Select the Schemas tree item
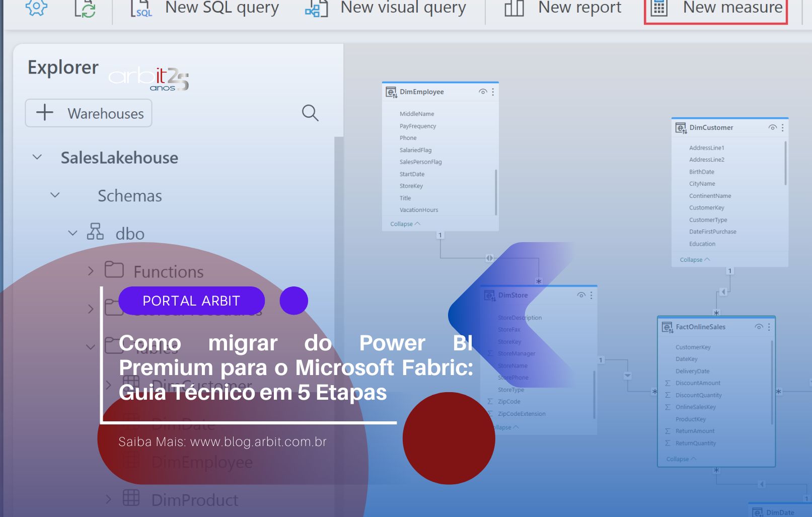This screenshot has height=517, width=812. [x=130, y=195]
